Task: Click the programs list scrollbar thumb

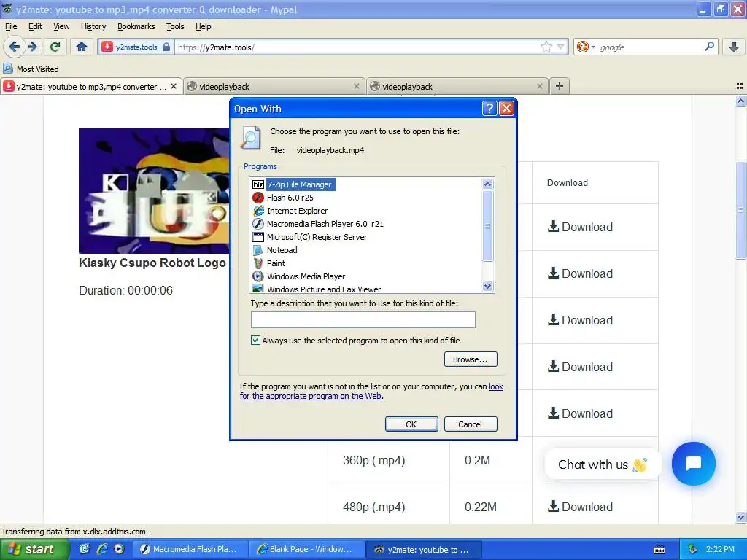Action: click(x=487, y=226)
